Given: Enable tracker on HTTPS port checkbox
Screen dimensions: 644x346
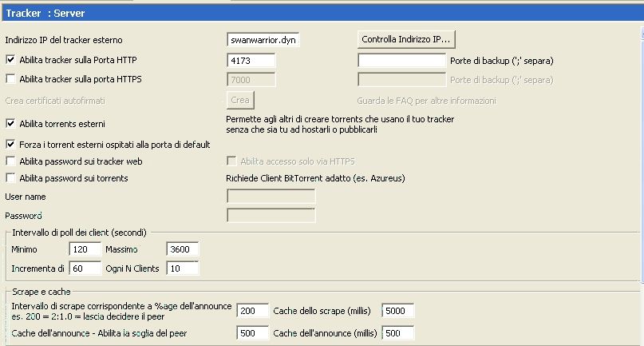Looking at the screenshot, I should pyautogui.click(x=10, y=79).
